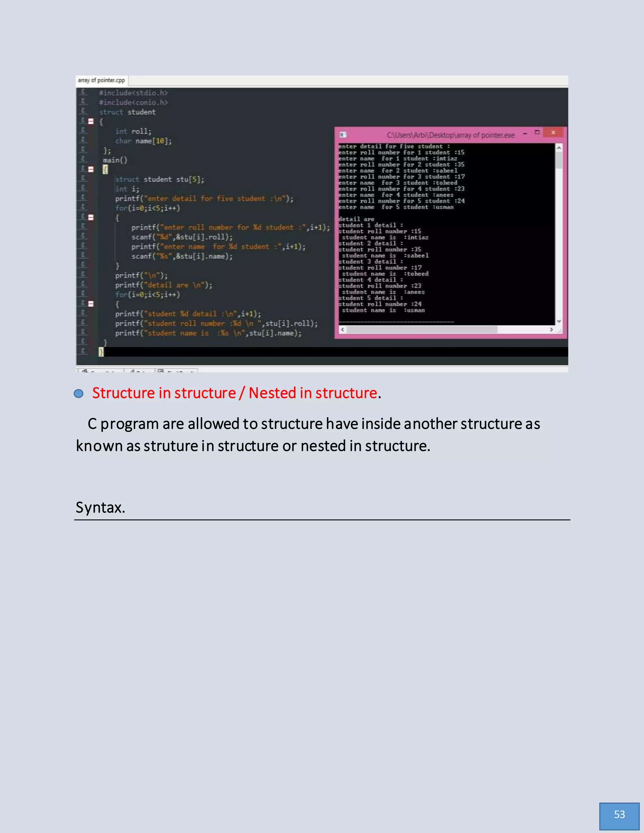Close the array of pointer.exe console window
644x833 pixels.
[553, 132]
